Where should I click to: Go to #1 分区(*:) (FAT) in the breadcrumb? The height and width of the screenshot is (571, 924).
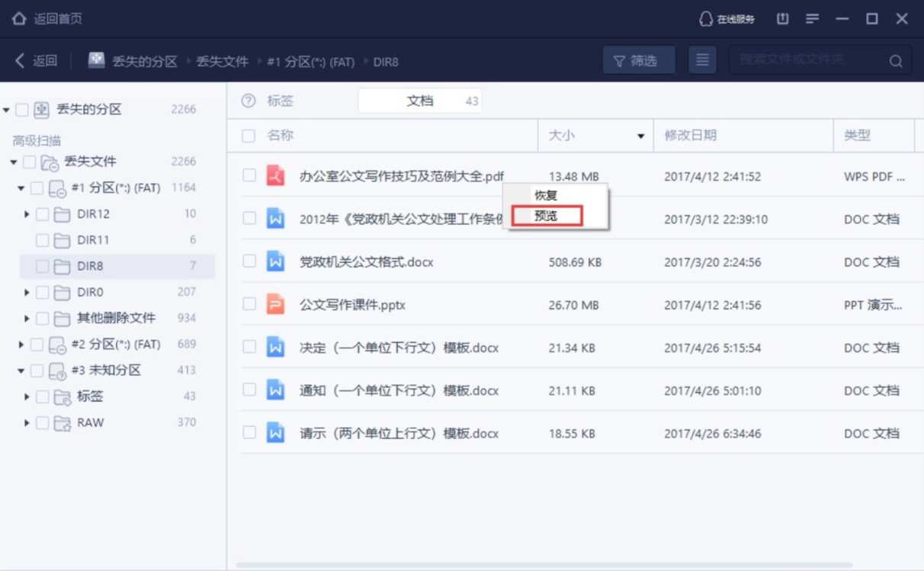310,61
